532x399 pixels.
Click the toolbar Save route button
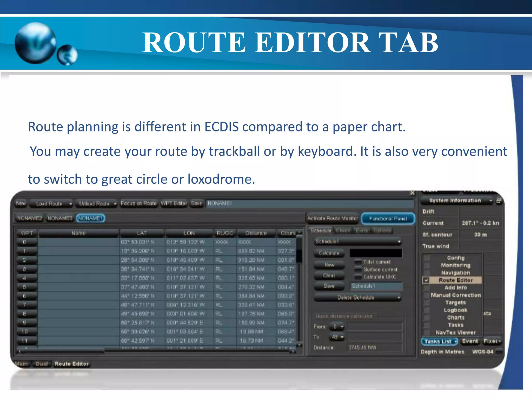tap(196, 203)
